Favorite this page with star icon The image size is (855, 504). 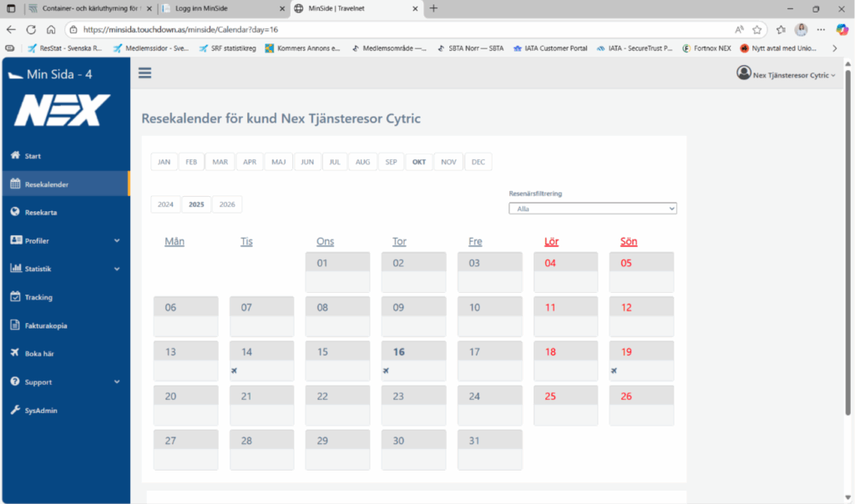pos(757,29)
